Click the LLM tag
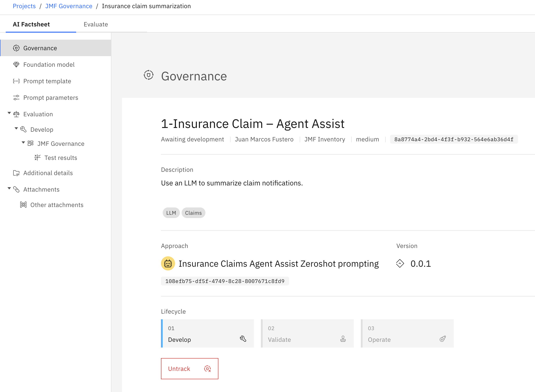Screen dimensions: 535x392 click(x=171, y=213)
